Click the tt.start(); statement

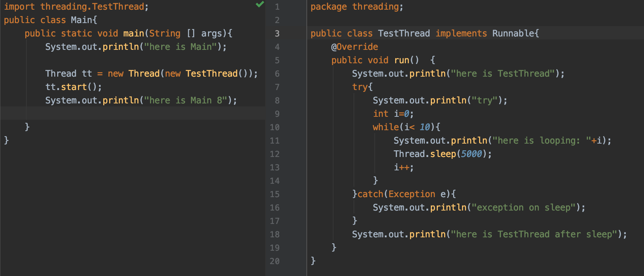click(x=74, y=87)
